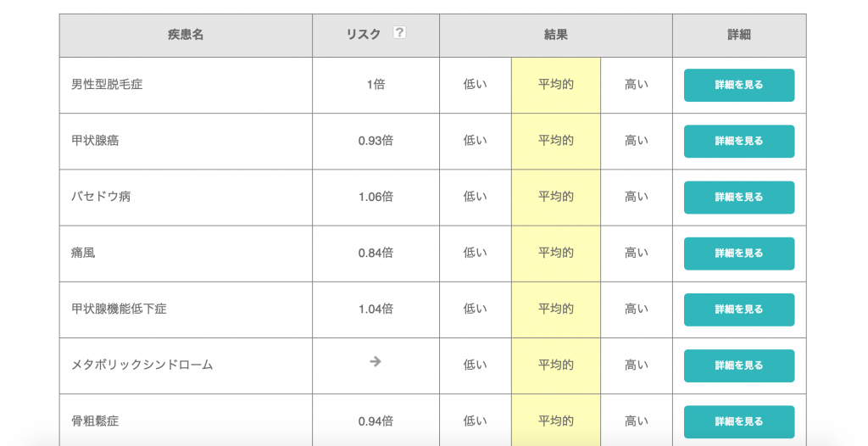The image size is (868, 446).
Task: Click 高い in 骨粗鬆症 row
Action: click(636, 421)
